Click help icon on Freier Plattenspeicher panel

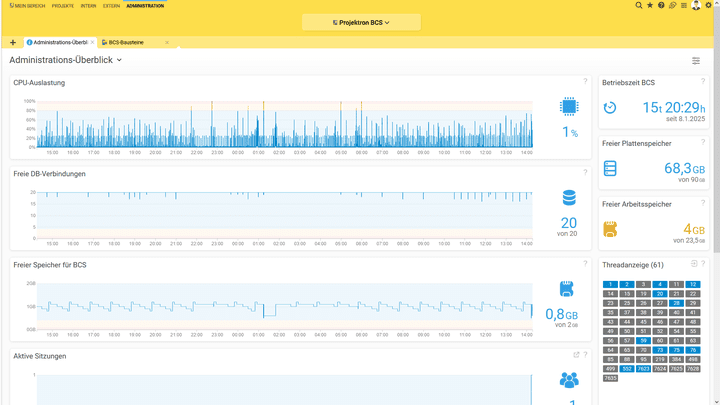pyautogui.click(x=703, y=143)
